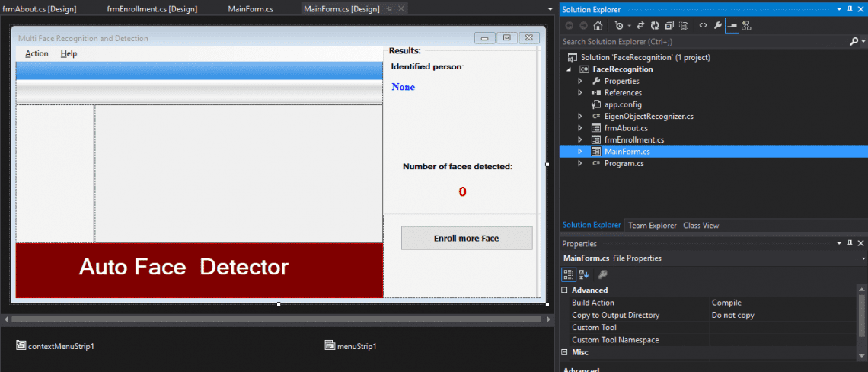868x372 pixels.
Task: Toggle Categorized view in Properties panel
Action: point(568,274)
